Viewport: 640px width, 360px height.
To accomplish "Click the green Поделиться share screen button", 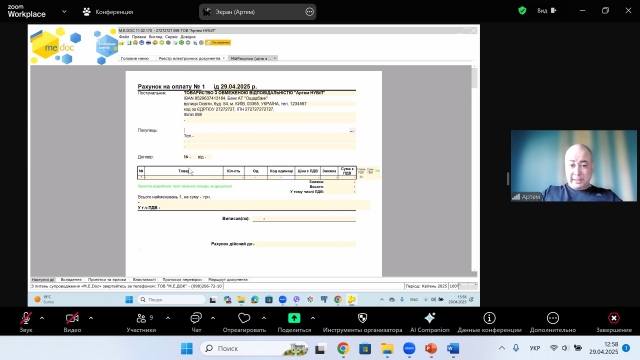I will click(294, 322).
